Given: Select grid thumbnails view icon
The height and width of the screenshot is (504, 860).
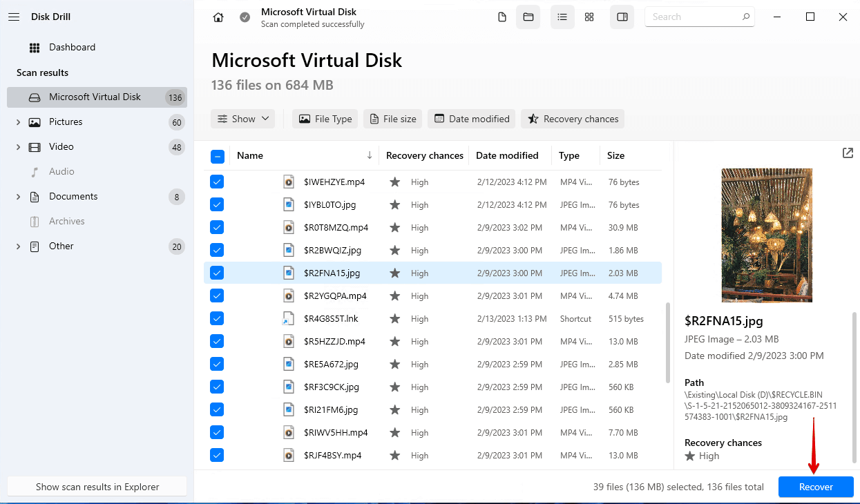Looking at the screenshot, I should tap(589, 17).
